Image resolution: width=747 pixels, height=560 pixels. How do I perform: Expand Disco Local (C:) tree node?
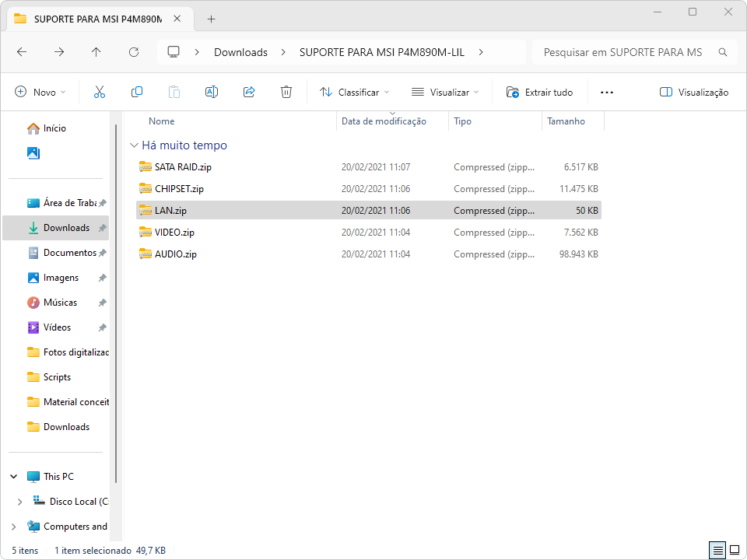(19, 502)
